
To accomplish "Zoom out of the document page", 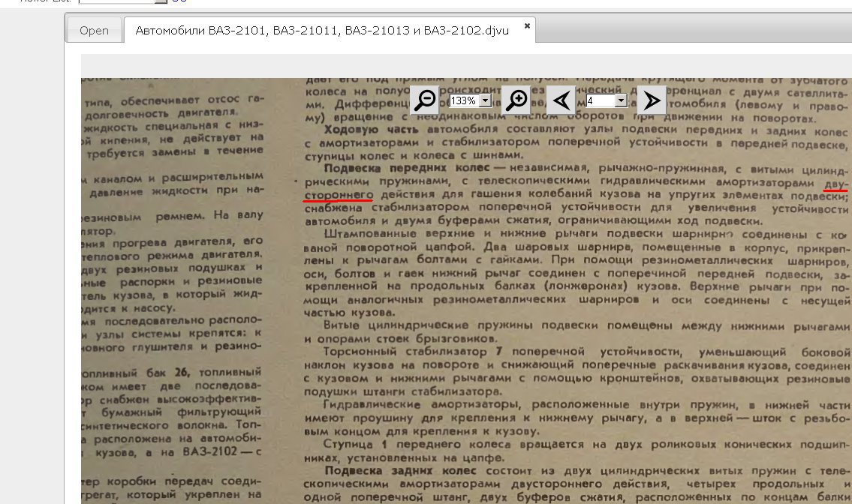I will [x=425, y=100].
